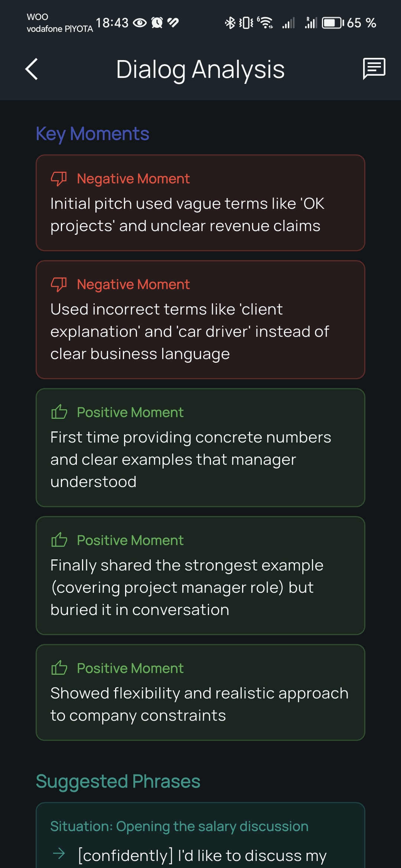Viewport: 401px width, 868px height.
Task: Tap thumbs-up icon on flexibility card
Action: [59, 668]
